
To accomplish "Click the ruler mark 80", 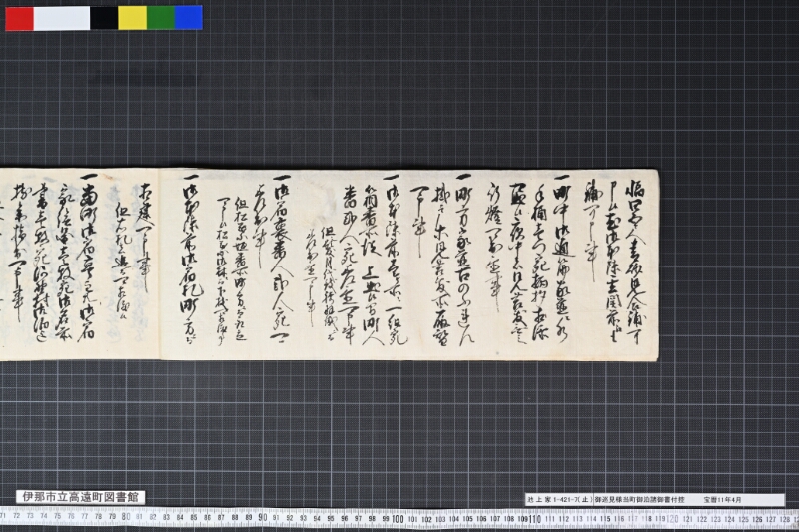I will pos(127,517).
